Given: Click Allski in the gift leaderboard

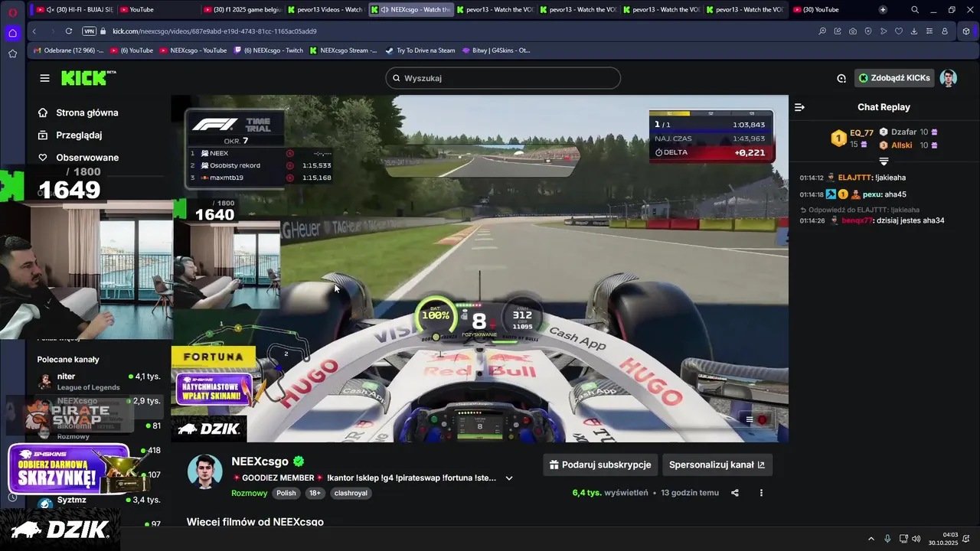Looking at the screenshot, I should pyautogui.click(x=902, y=145).
